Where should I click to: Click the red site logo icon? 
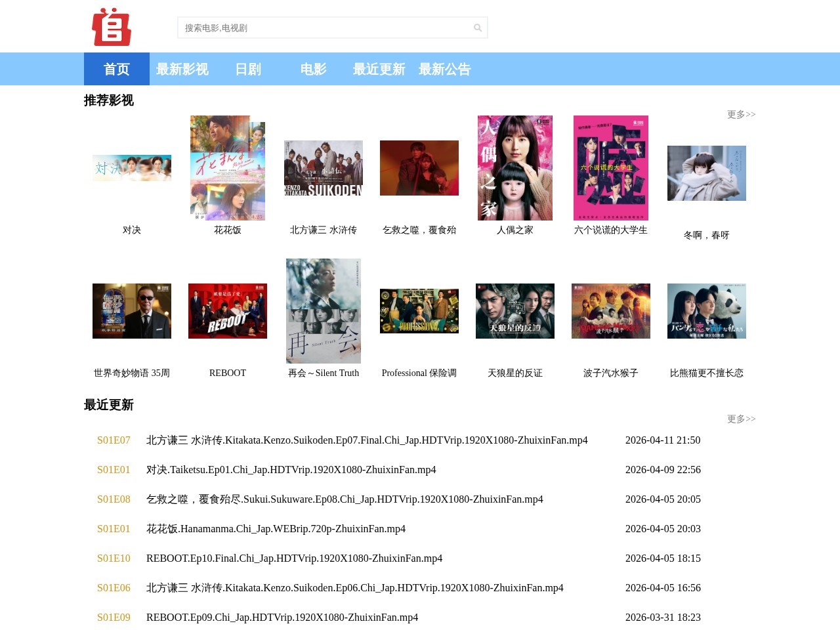click(x=112, y=27)
